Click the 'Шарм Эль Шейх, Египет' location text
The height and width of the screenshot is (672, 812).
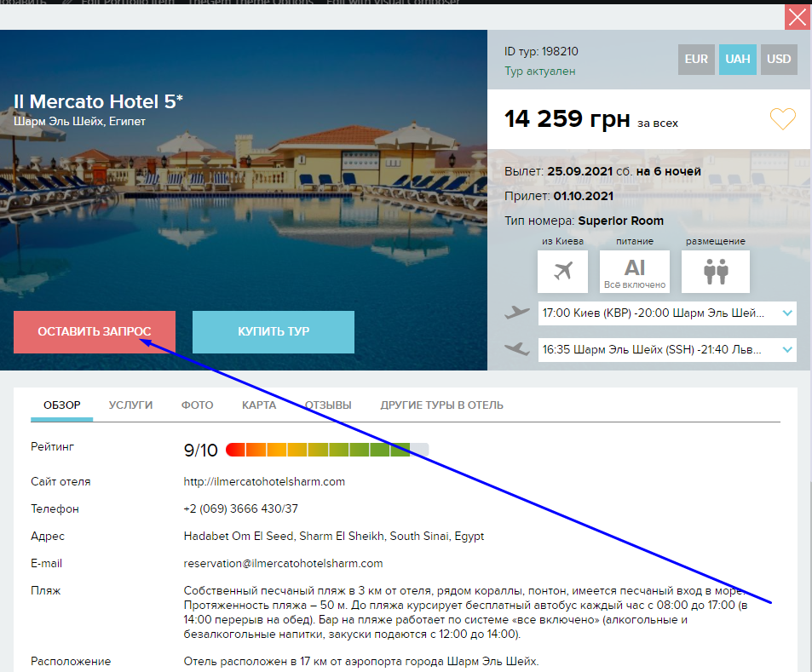tap(80, 121)
